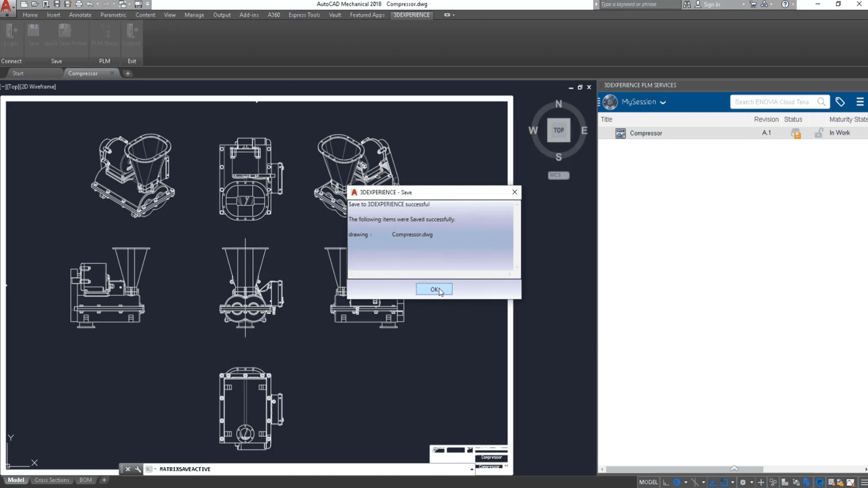Open the Annotate ribbon tab

pyautogui.click(x=80, y=15)
